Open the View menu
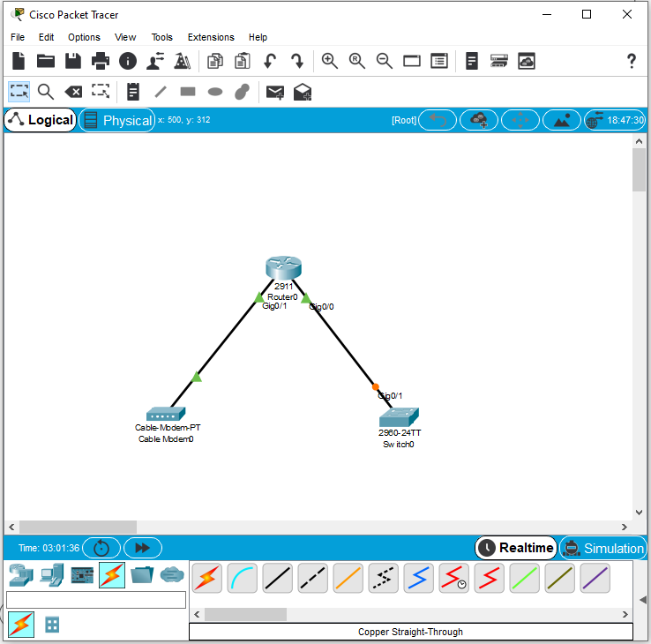The image size is (651, 644). [x=125, y=37]
